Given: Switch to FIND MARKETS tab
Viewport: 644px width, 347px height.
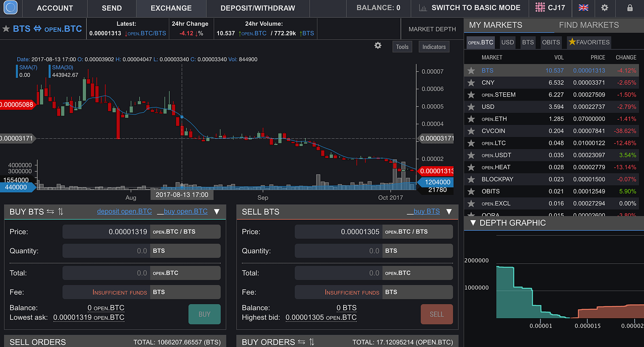Looking at the screenshot, I should pos(589,25).
